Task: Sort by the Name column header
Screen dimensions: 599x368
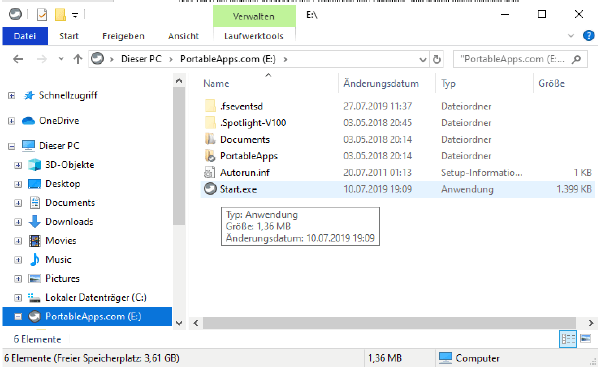Action: click(x=216, y=83)
